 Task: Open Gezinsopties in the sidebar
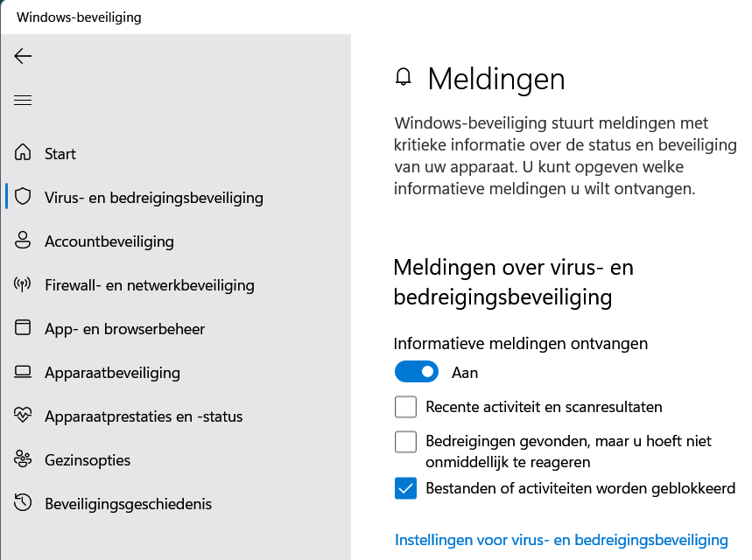[88, 459]
